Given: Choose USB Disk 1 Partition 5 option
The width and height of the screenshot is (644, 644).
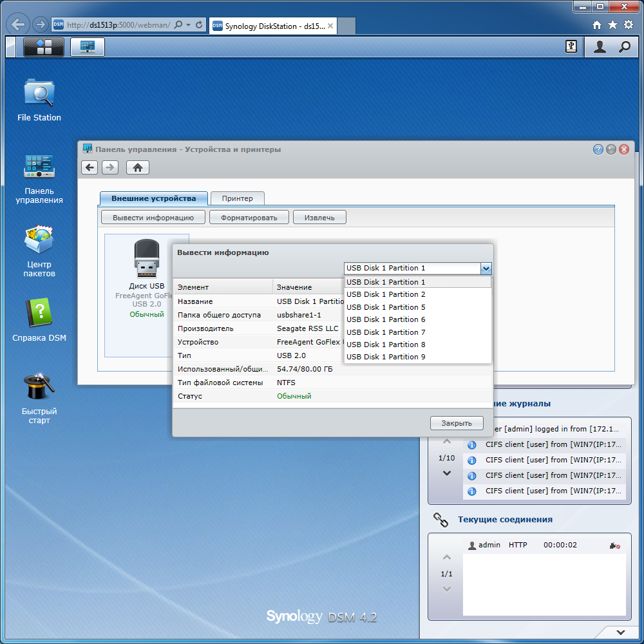Looking at the screenshot, I should click(418, 307).
